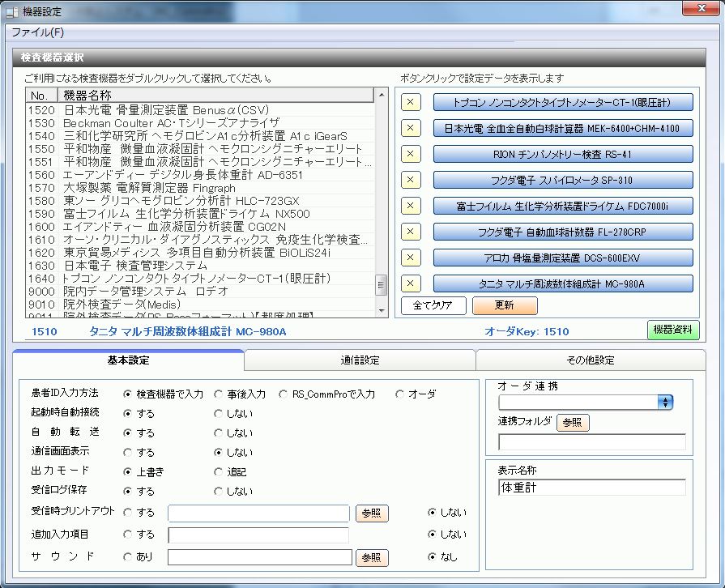
Task: Show settings for アロカ 骨塩量測定装置 DCS-600EXV
Action: click(x=563, y=258)
